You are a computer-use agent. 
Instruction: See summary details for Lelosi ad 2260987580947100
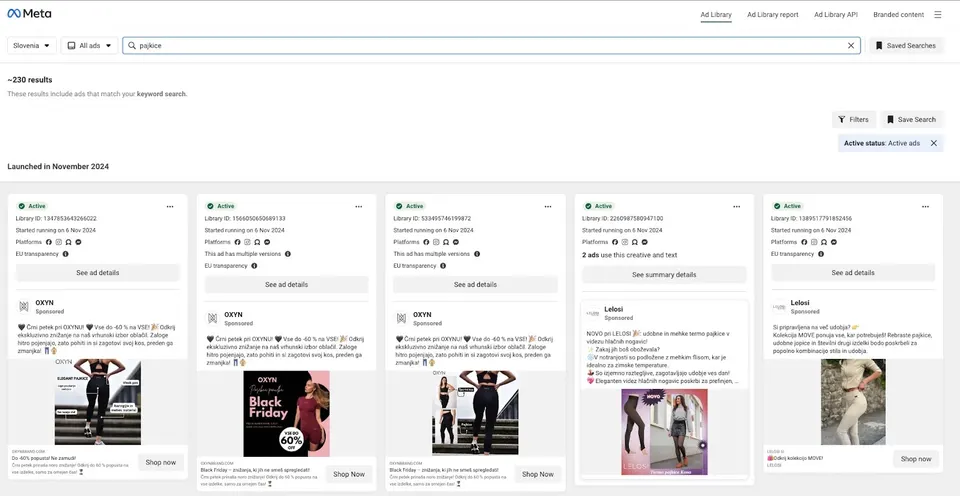click(664, 274)
